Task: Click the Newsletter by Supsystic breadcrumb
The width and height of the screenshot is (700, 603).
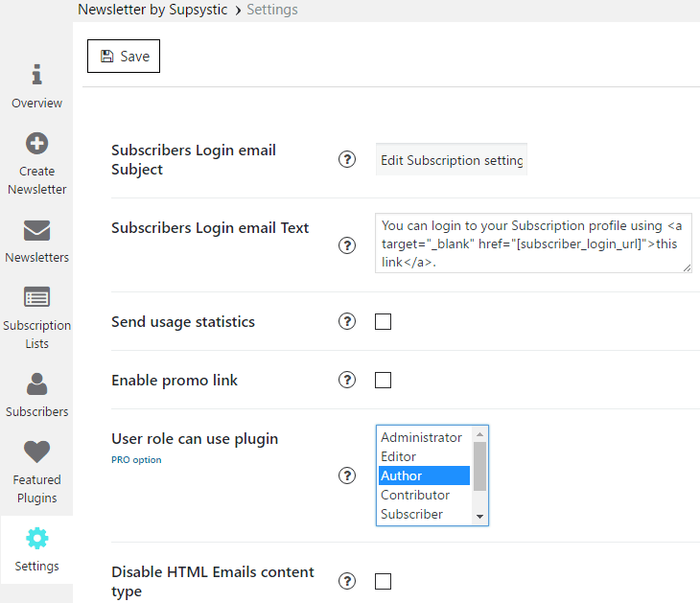Action: (x=152, y=10)
